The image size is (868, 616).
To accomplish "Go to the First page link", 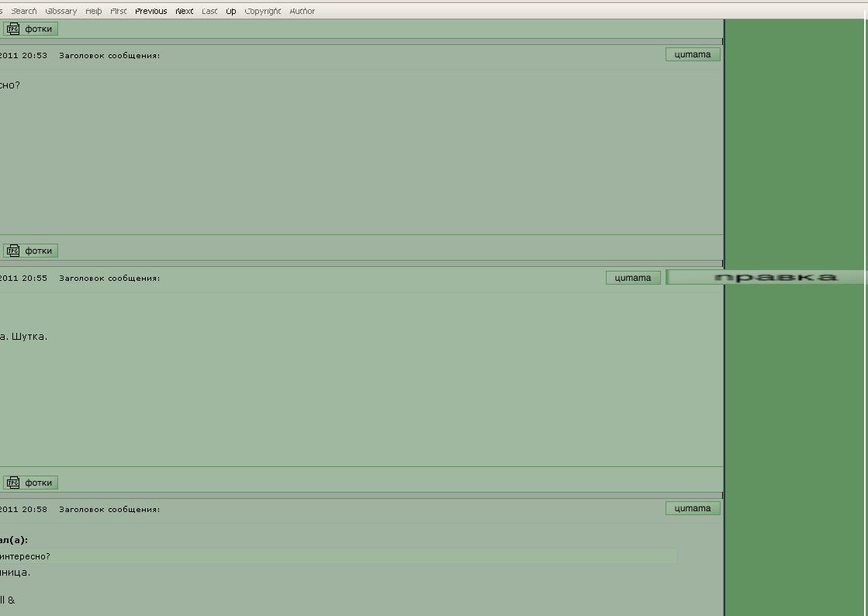I will tap(119, 11).
